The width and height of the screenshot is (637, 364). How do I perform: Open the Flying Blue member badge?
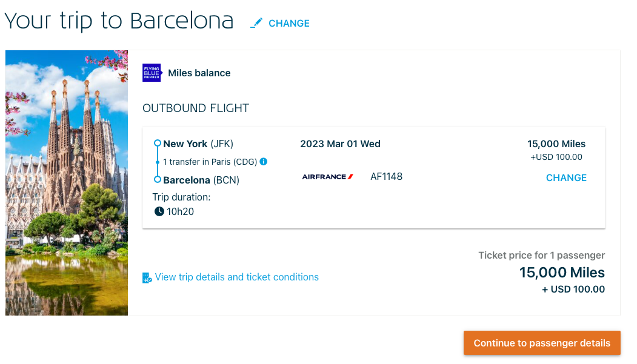tap(152, 73)
